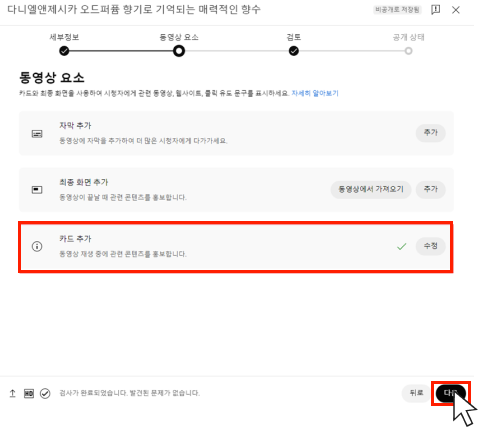
Task: Click the 동영상 재생 중에 관련 콘텐츠 description
Action: (x=123, y=254)
